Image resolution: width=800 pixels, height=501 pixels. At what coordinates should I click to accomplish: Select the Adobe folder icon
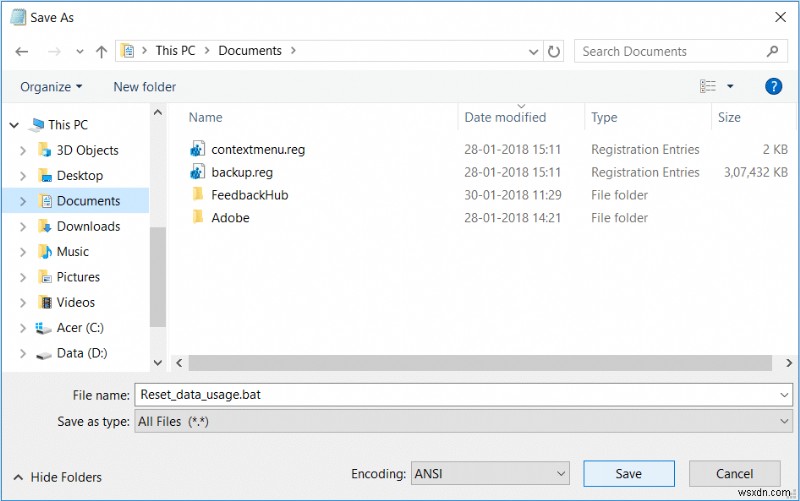pyautogui.click(x=198, y=217)
